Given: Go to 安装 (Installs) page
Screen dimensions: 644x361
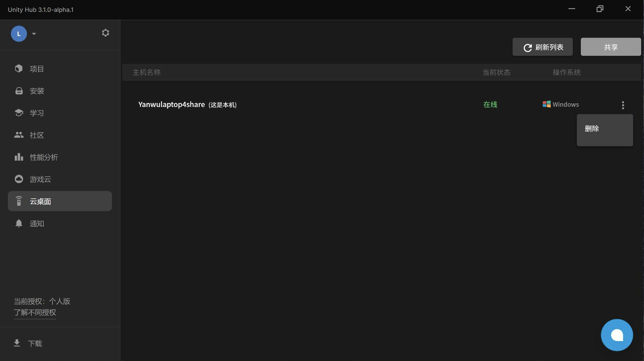Looking at the screenshot, I should coord(60,91).
